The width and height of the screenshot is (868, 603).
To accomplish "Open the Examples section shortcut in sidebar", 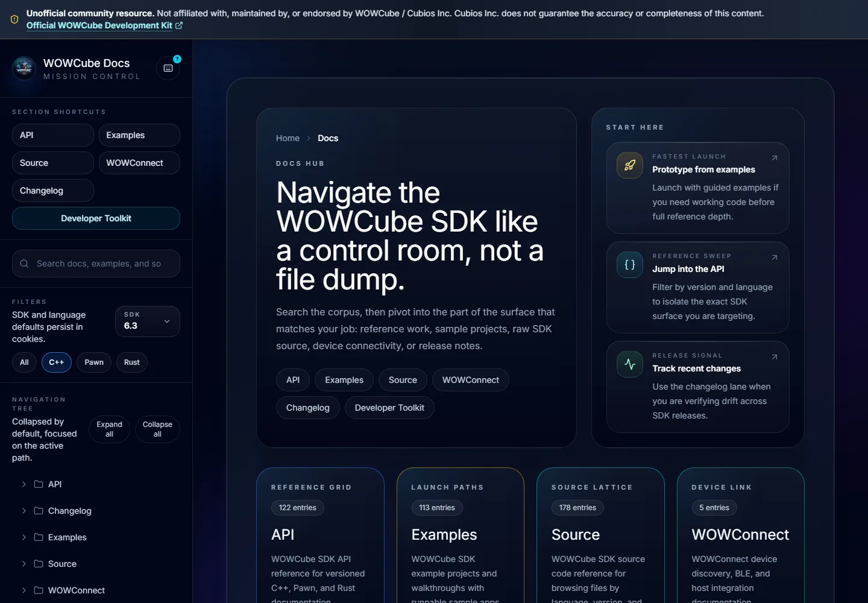I will [x=139, y=135].
